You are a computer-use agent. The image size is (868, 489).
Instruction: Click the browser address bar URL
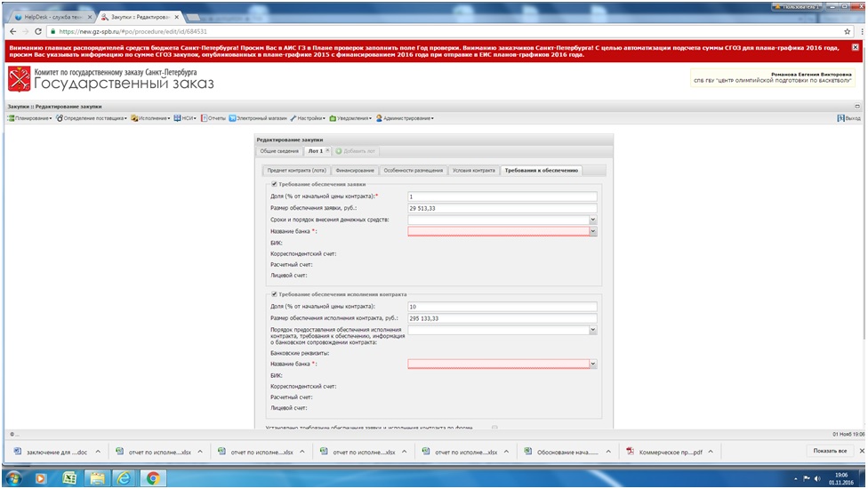[133, 31]
